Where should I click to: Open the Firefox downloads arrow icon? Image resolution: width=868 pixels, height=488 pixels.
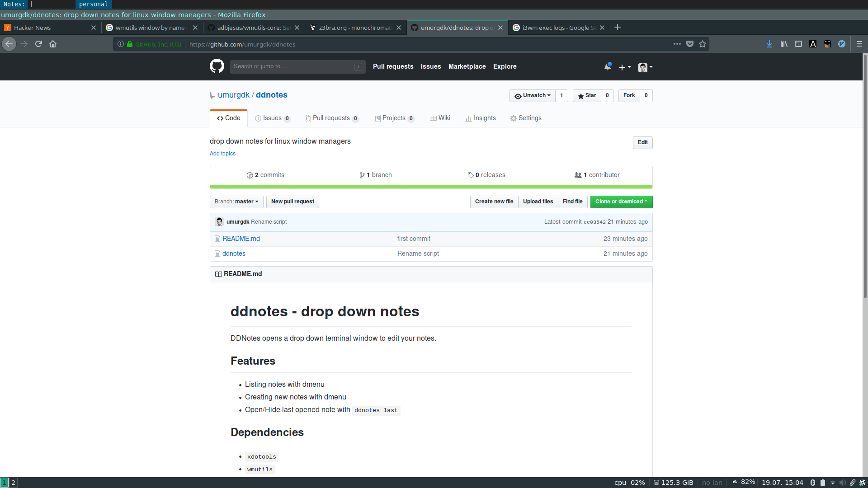tap(769, 44)
